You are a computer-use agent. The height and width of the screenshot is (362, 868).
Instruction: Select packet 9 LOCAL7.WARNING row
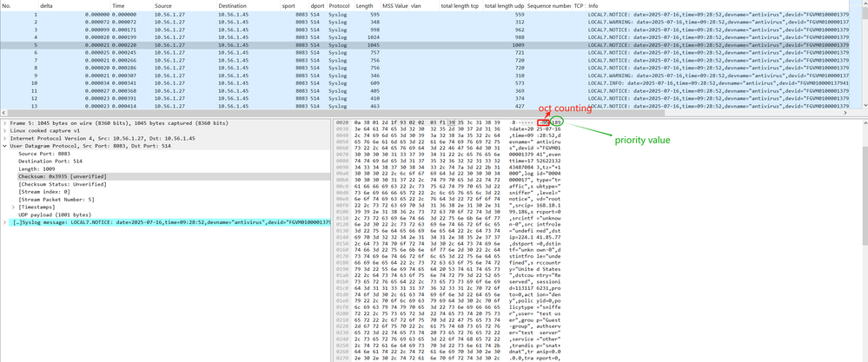pos(425,76)
